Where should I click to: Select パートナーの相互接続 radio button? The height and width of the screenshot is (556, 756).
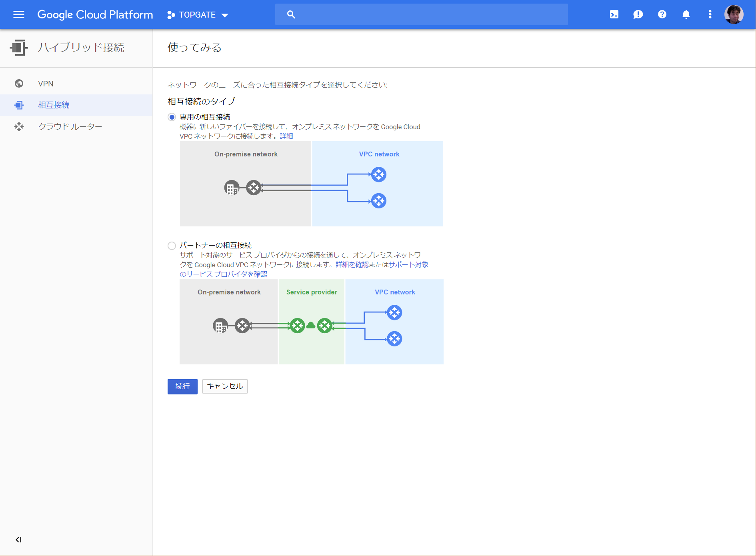point(172,246)
